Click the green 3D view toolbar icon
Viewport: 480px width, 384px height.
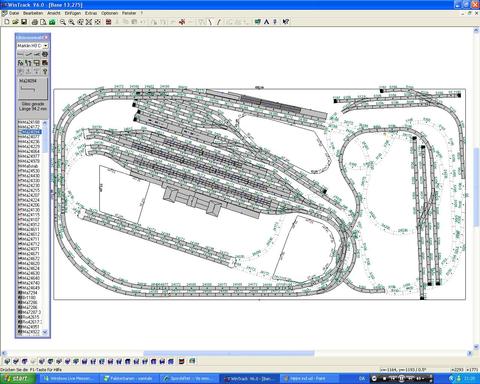52,22
